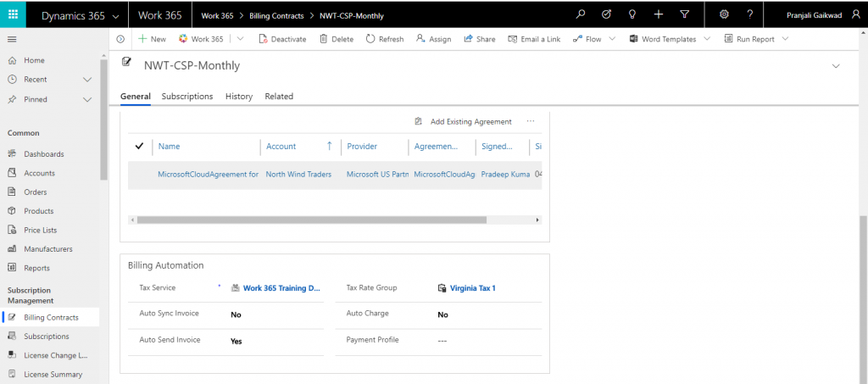The height and width of the screenshot is (384, 868).
Task: Click Share command
Action: pyautogui.click(x=480, y=39)
